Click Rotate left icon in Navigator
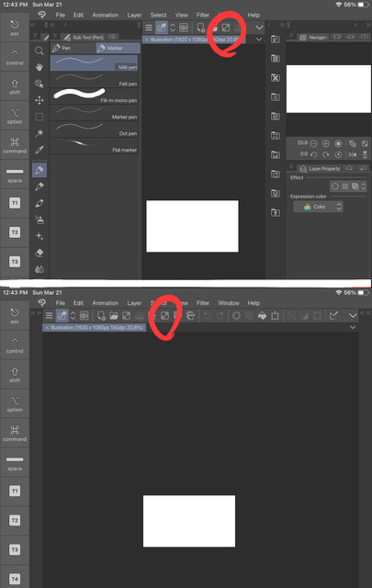Screen dimensions: 372x588 [313, 154]
